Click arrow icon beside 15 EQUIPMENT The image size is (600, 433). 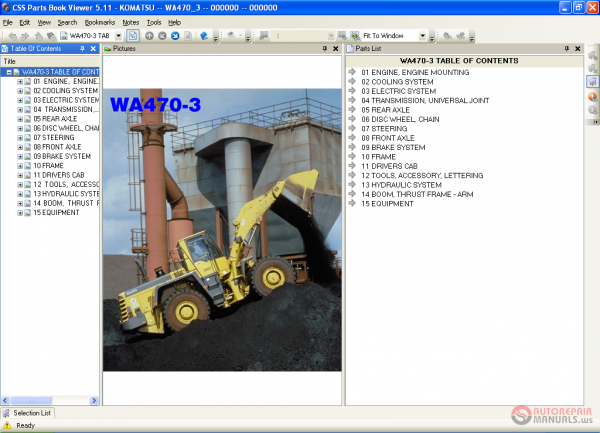click(x=352, y=203)
